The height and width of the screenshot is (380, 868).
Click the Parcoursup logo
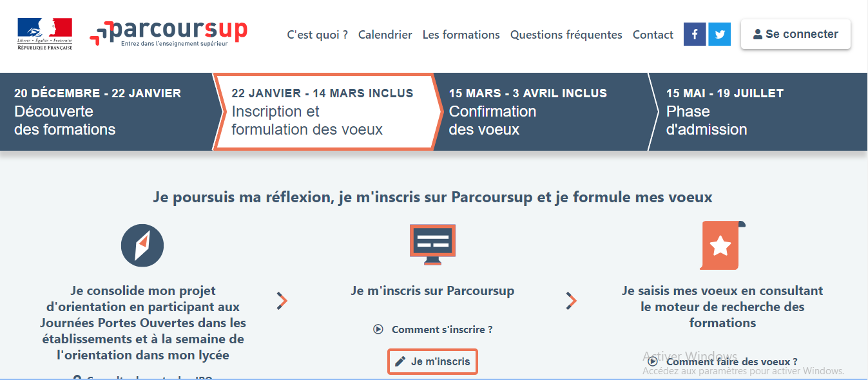169,33
